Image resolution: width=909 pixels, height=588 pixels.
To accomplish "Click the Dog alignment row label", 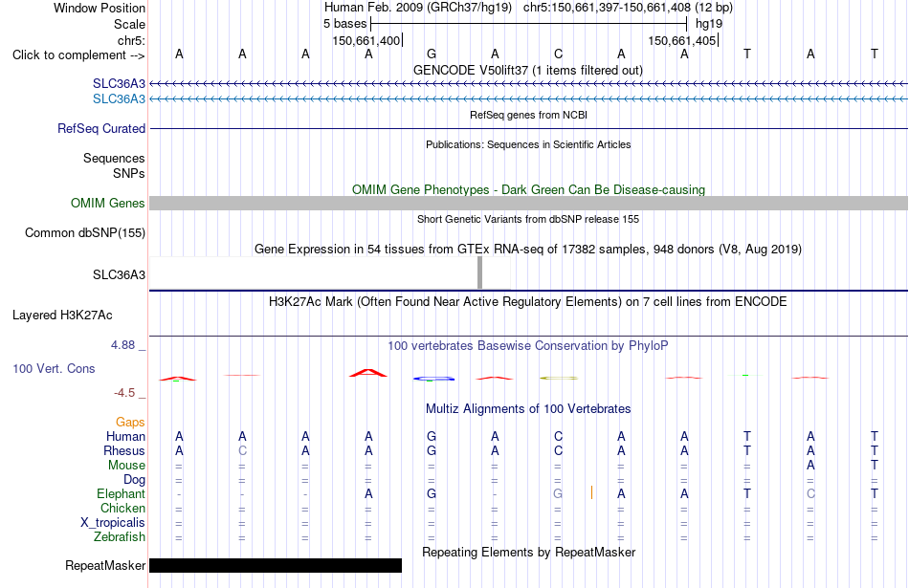I will tap(135, 480).
